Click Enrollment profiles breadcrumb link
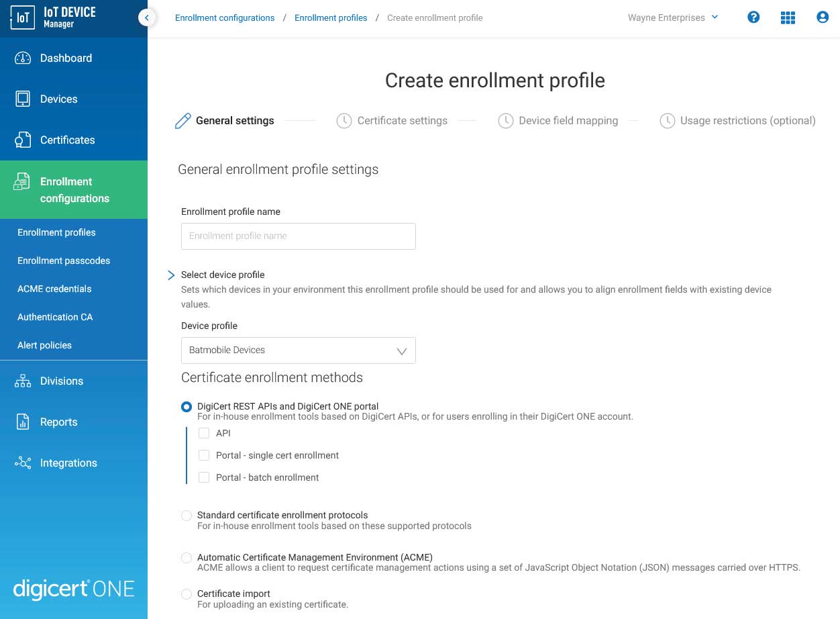This screenshot has height=619, width=840. [331, 18]
